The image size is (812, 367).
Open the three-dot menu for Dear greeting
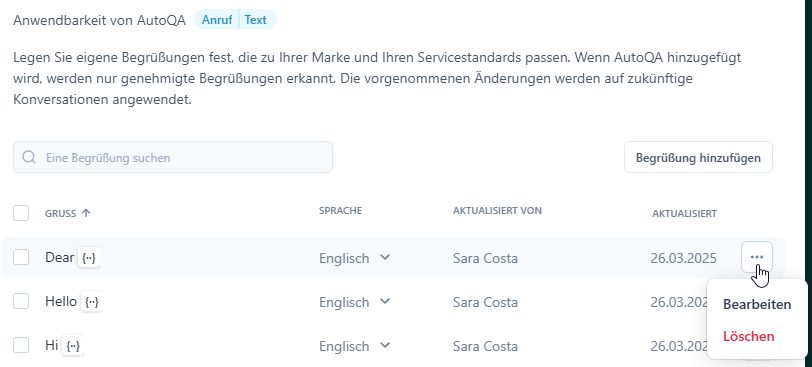757,257
